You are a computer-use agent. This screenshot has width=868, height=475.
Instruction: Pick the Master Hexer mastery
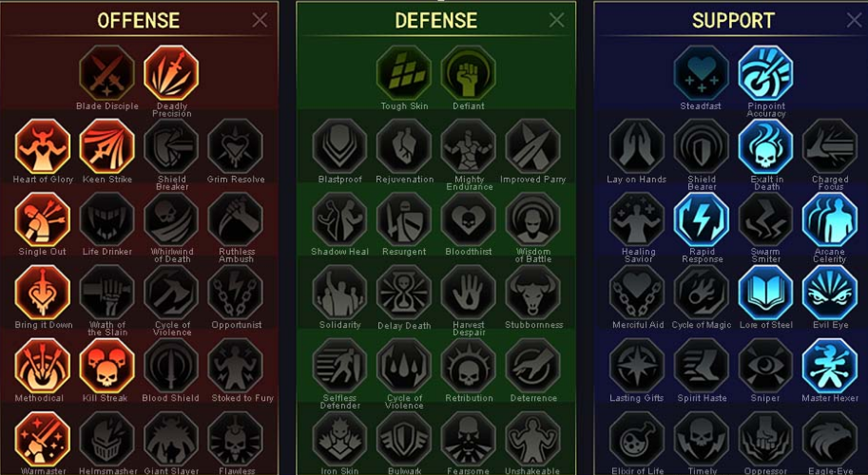830,366
